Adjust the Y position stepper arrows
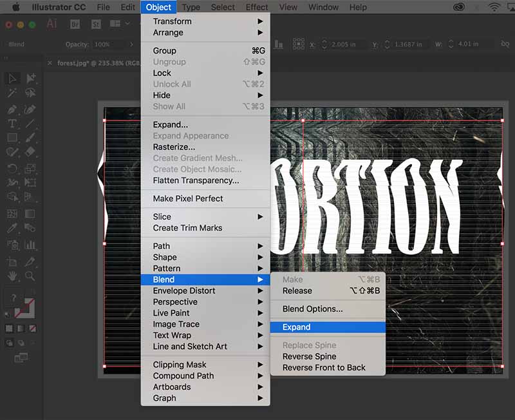This screenshot has height=420, width=515. point(388,44)
